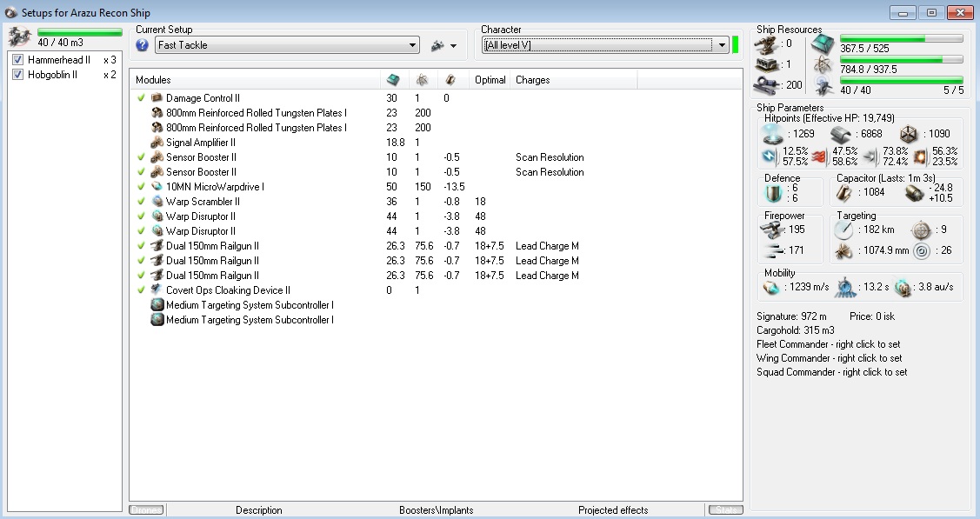Click the Signal Amplifier II module icon
This screenshot has height=519, width=980.
click(x=157, y=143)
